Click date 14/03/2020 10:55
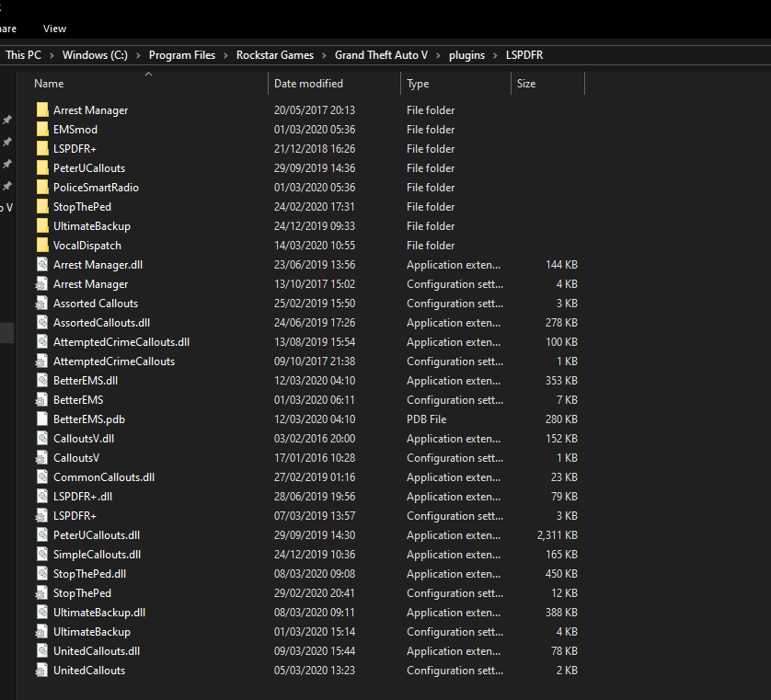This screenshot has height=700, width=771. click(315, 246)
